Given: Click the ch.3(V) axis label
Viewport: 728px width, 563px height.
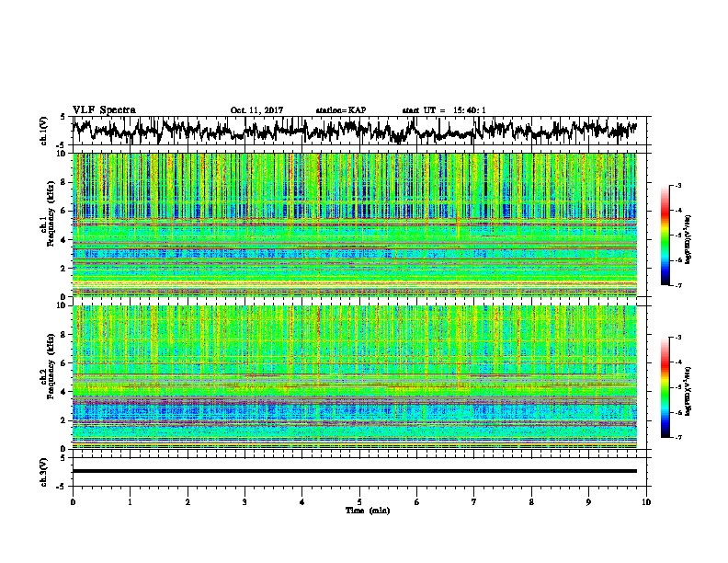Looking at the screenshot, I should coord(43,472).
